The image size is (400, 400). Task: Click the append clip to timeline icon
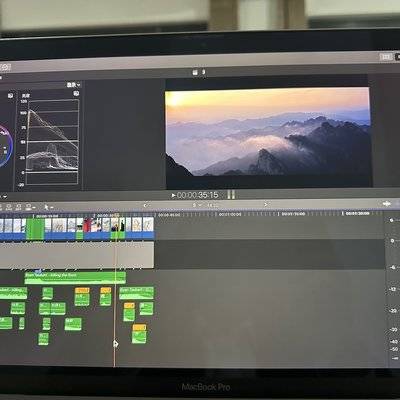click(x=19, y=207)
